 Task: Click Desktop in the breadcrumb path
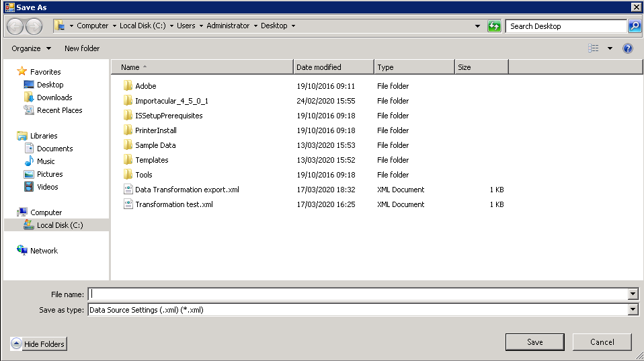274,26
